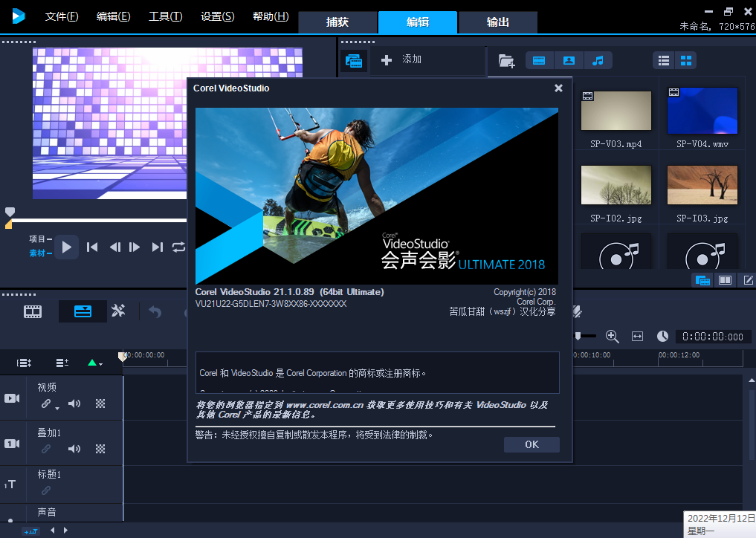The height and width of the screenshot is (538, 756).
Task: Toggle repeat playback
Action: click(x=178, y=247)
